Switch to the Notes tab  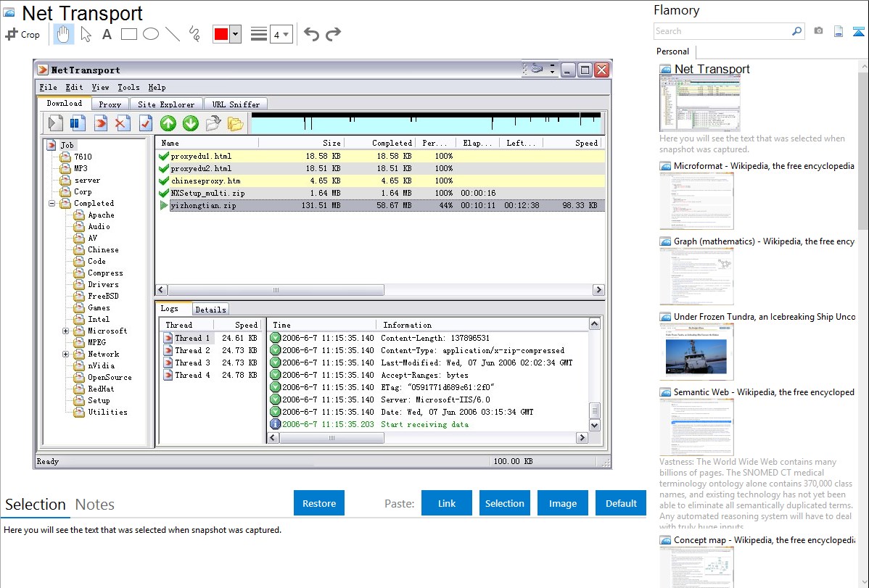(x=95, y=505)
